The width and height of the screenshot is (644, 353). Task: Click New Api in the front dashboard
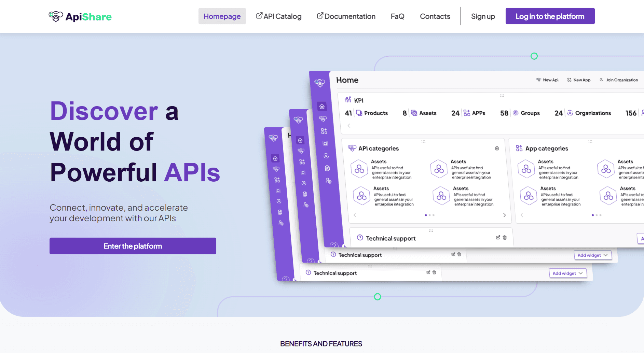coord(547,80)
